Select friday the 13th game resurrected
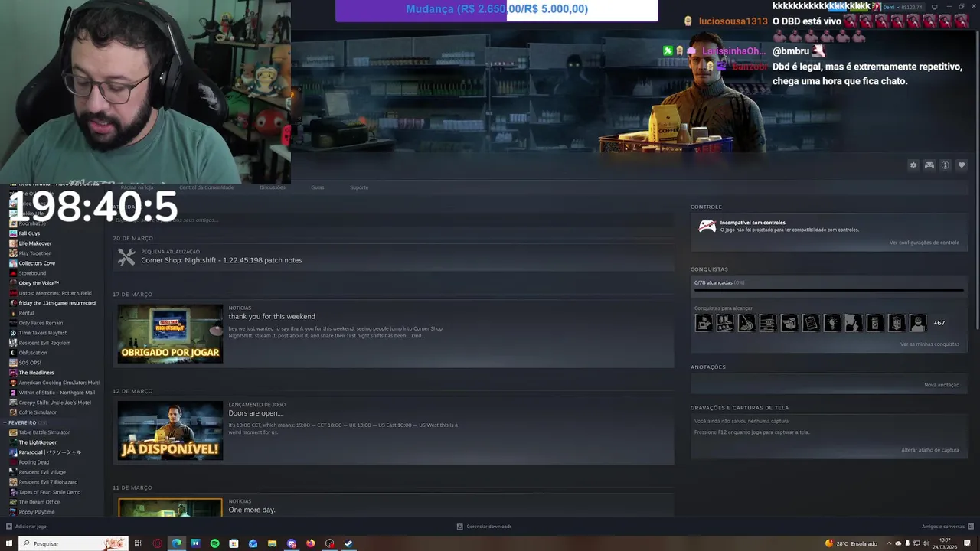Viewport: 980px width, 551px height. click(57, 303)
